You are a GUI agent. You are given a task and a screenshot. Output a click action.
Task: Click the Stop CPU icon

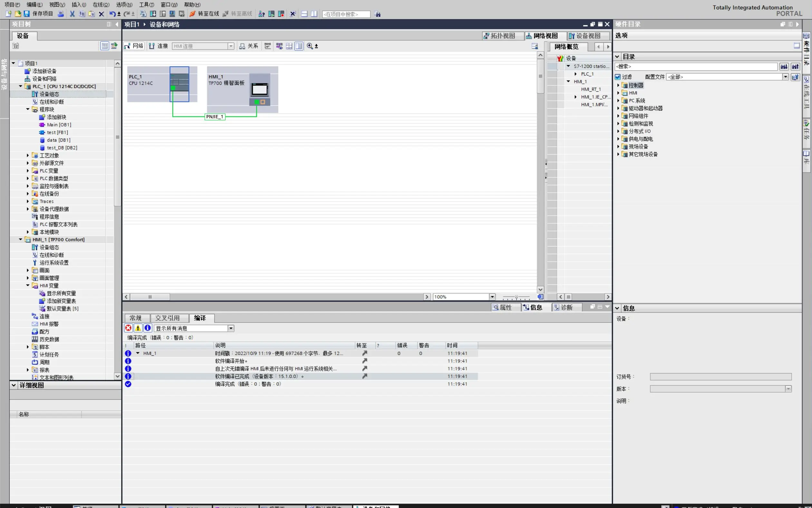(281, 14)
